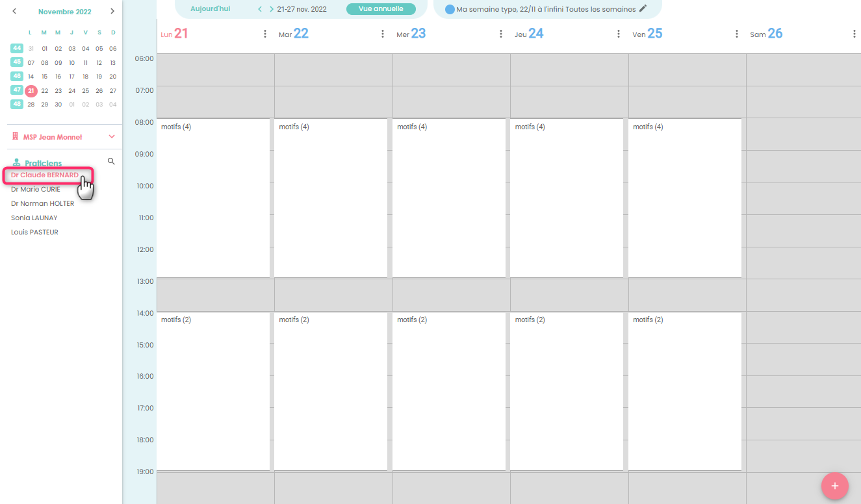
Task: Open the practitioner search magnifier icon
Action: click(111, 161)
